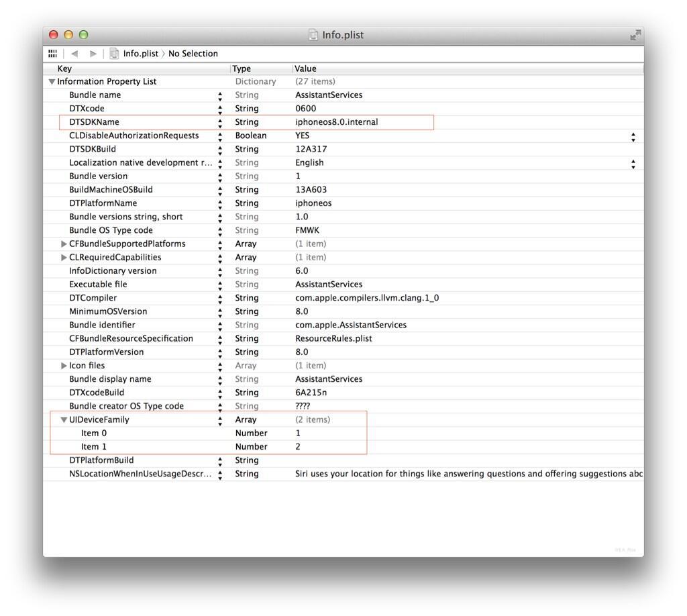This screenshot has height=616, width=687.
Task: Click the iphoneos8.0.internal value
Action: 337,122
